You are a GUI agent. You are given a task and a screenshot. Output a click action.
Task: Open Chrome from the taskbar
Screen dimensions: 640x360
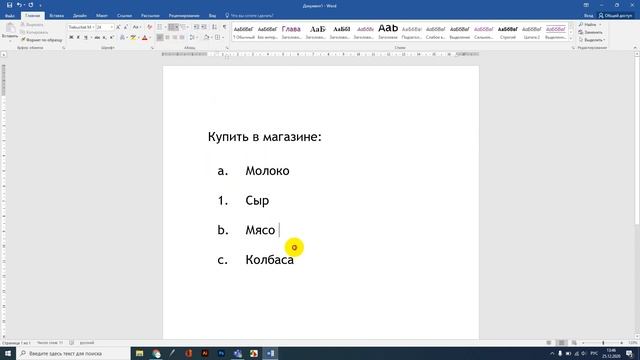pyautogui.click(x=156, y=353)
